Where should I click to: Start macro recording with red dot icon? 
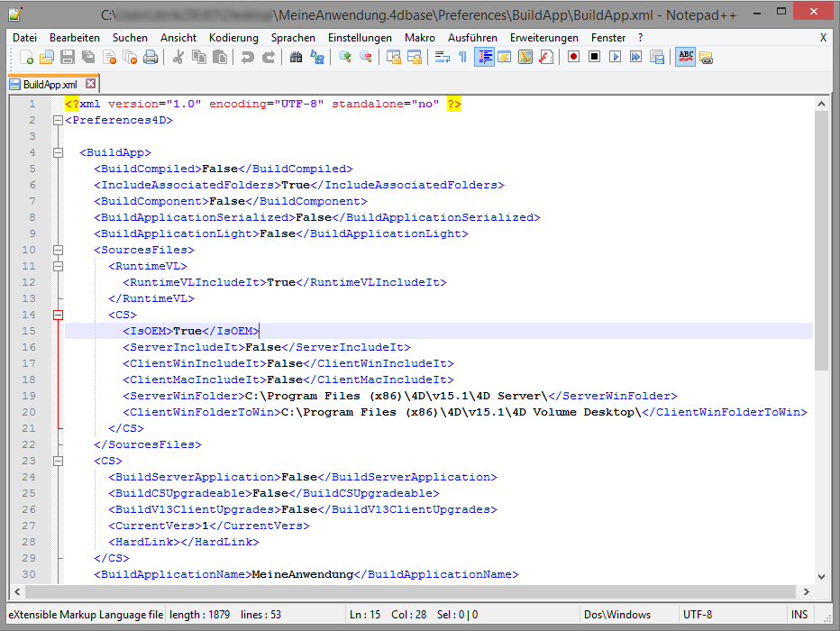[x=573, y=57]
